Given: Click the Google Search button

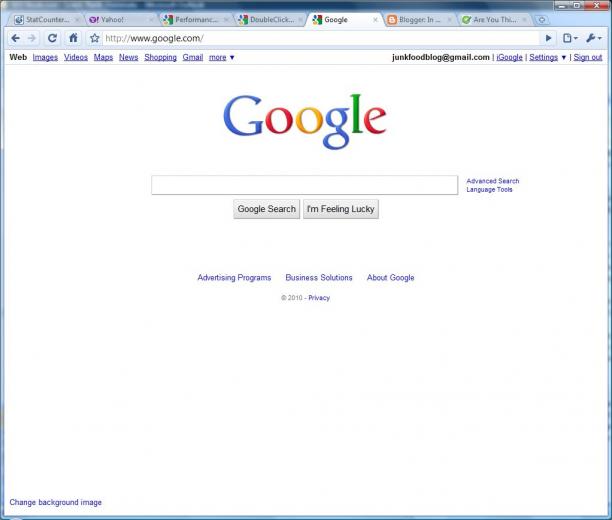Looking at the screenshot, I should click(x=267, y=209).
